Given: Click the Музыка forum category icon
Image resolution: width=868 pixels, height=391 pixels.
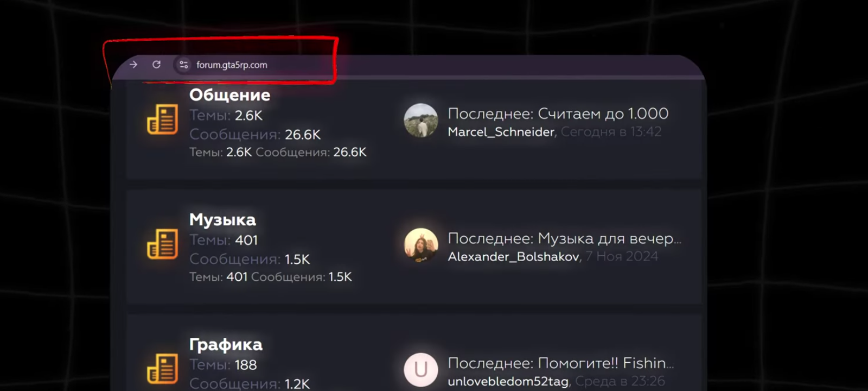Looking at the screenshot, I should click(162, 244).
